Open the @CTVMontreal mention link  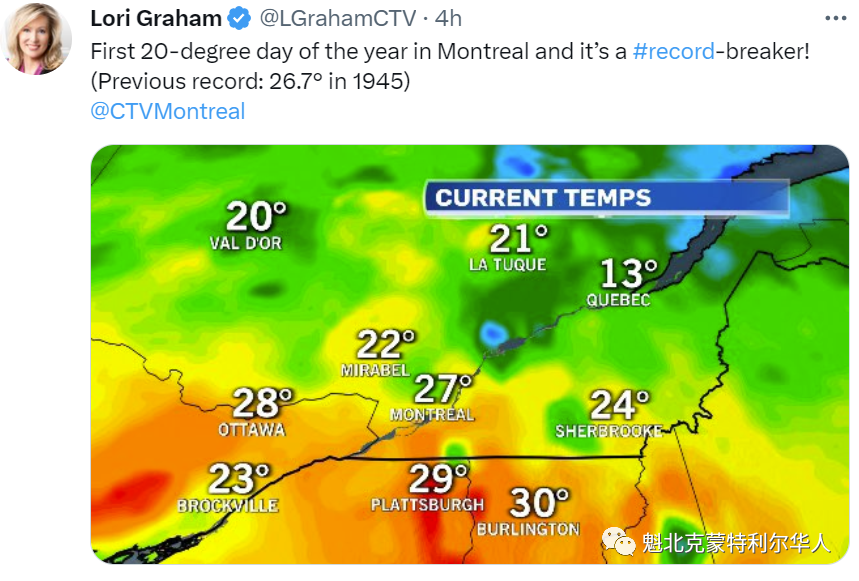(x=168, y=111)
